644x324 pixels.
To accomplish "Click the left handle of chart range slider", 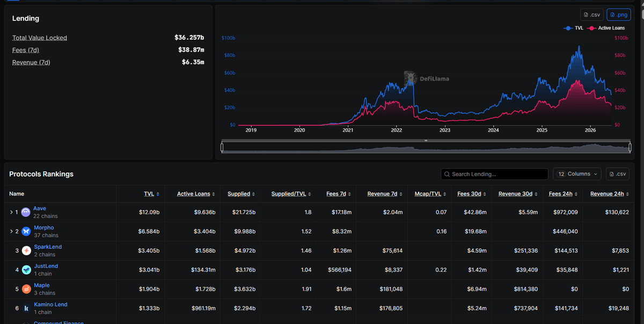I will coord(222,147).
